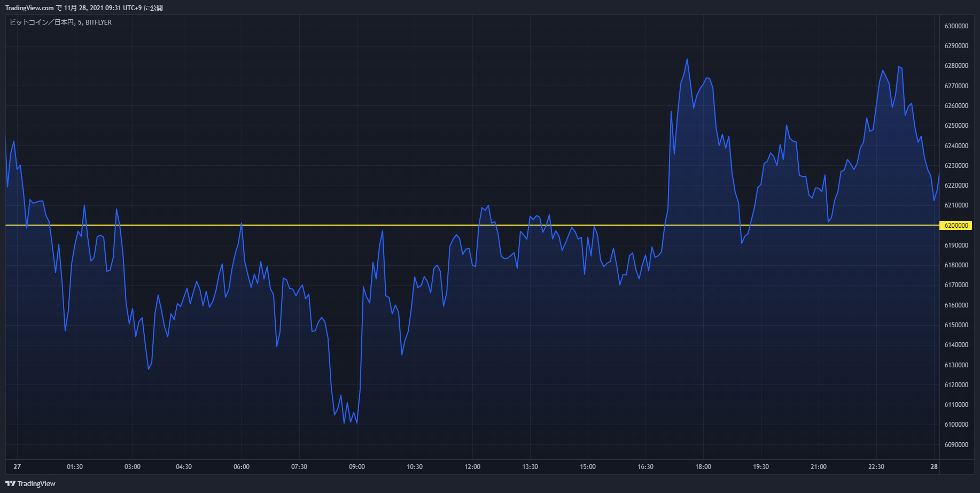The width and height of the screenshot is (980, 493).
Task: Click the 6130000 price axis label
Action: (956, 365)
